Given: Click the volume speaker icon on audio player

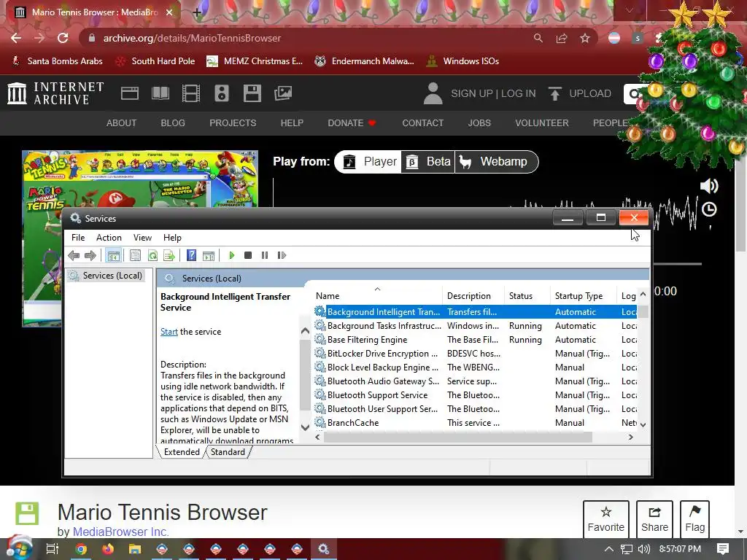Looking at the screenshot, I should pyautogui.click(x=709, y=186).
